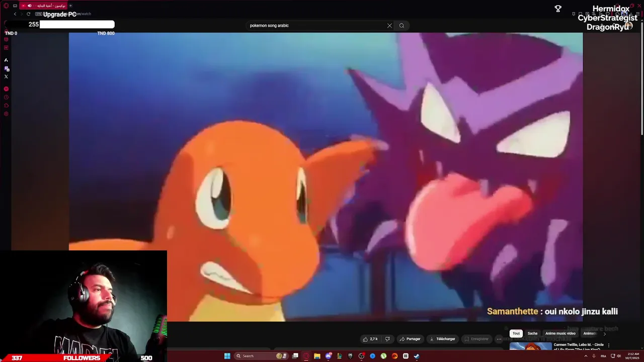Like the video (2,7 k thumbs up)
This screenshot has height=362, width=644.
click(x=370, y=339)
